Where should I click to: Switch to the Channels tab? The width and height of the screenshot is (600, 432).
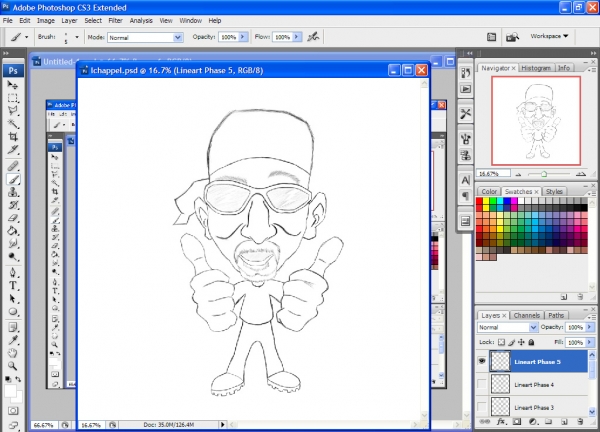coord(527,315)
